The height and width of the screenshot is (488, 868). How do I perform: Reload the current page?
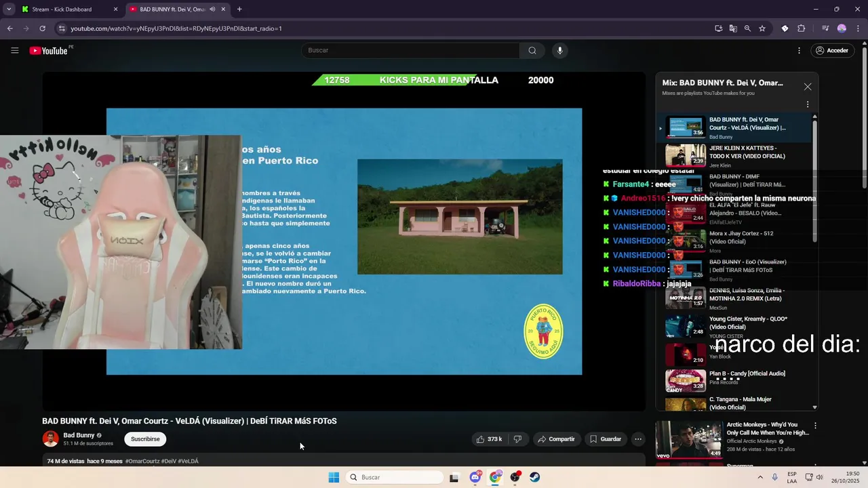pos(42,28)
